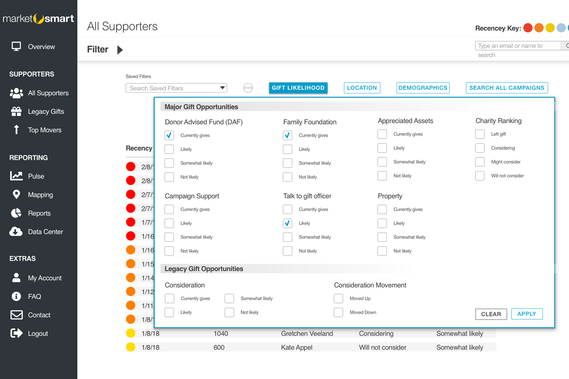Uncheck Donor Advised Fund Currently gives
The image size is (569, 379).
(169, 135)
